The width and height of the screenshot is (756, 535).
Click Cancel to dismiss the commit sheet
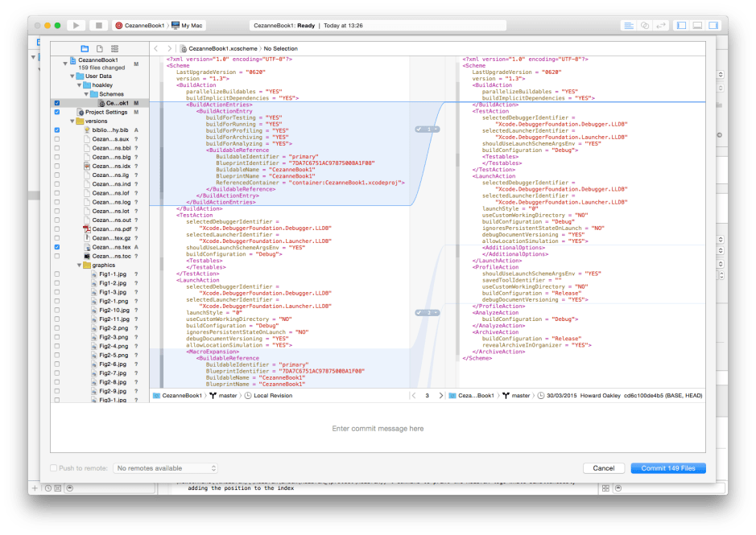tap(604, 467)
